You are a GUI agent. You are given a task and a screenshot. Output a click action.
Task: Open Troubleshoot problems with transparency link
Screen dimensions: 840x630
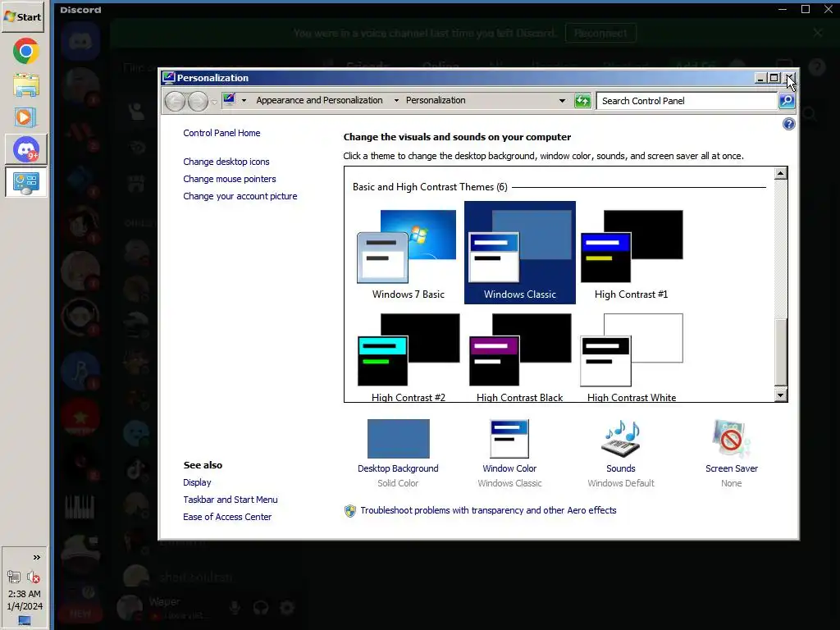click(x=488, y=510)
